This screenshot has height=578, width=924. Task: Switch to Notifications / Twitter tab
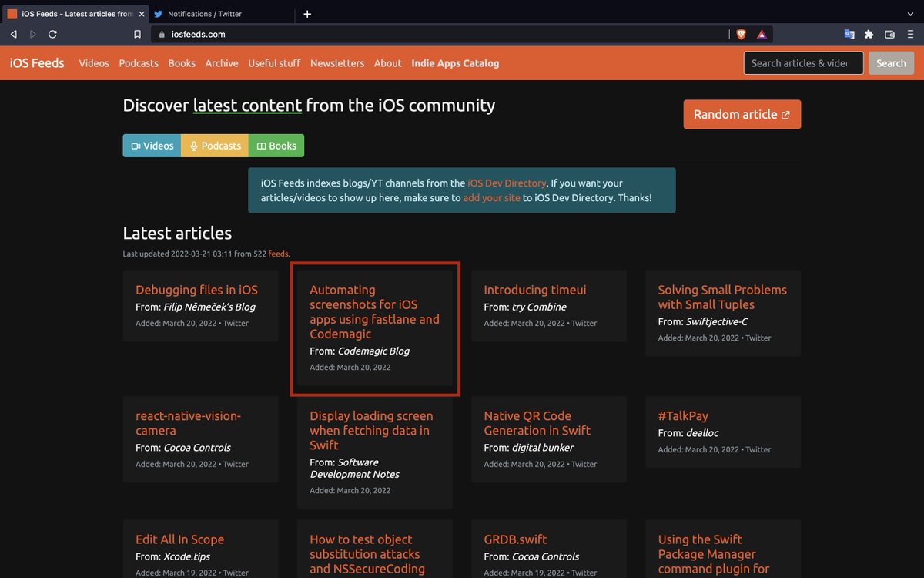(220, 14)
